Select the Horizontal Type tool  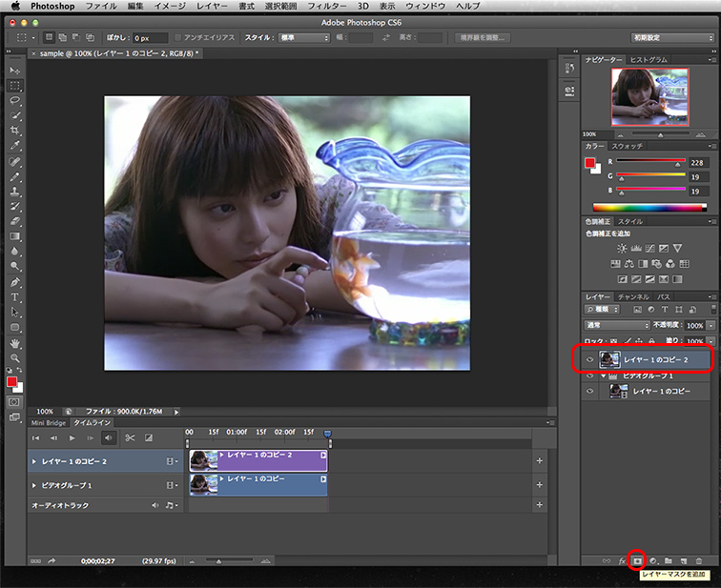pos(14,297)
